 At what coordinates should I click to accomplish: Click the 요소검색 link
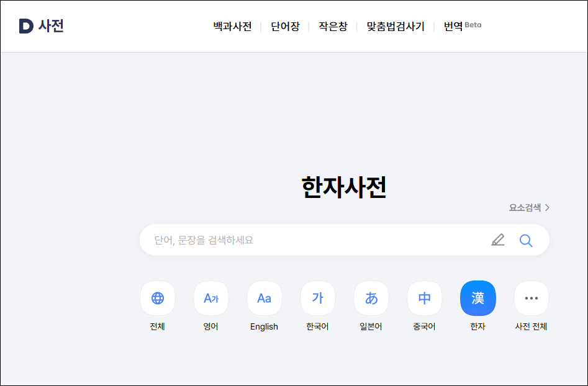[x=529, y=208]
